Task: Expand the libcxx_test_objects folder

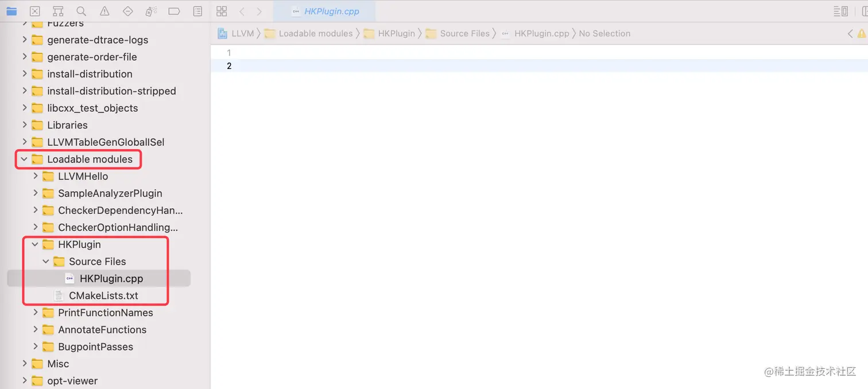Action: tap(24, 108)
